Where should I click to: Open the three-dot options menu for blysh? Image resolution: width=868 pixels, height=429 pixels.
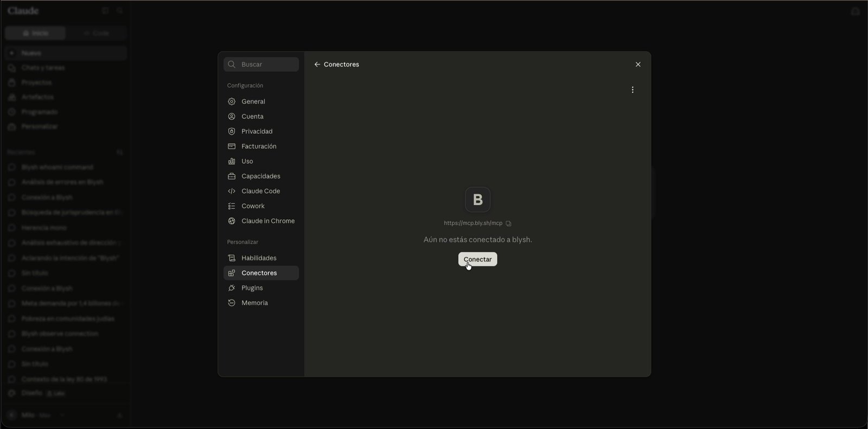click(633, 90)
